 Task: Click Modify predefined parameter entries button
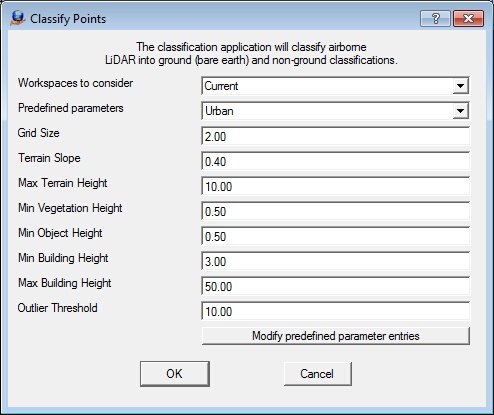coord(335,336)
